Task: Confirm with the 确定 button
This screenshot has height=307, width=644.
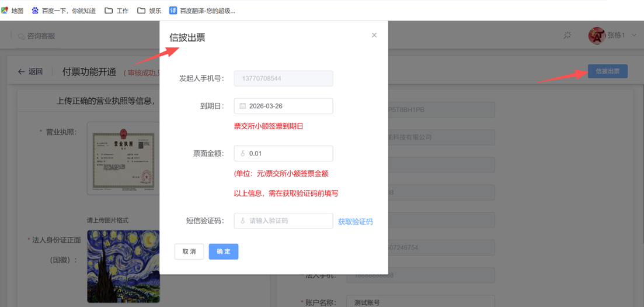Action: 224,251
